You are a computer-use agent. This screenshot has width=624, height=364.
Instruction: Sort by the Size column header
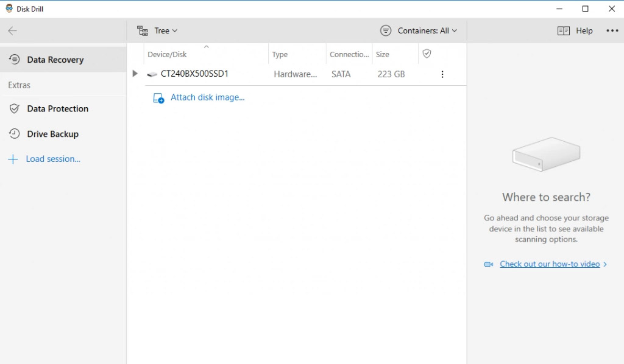point(383,54)
